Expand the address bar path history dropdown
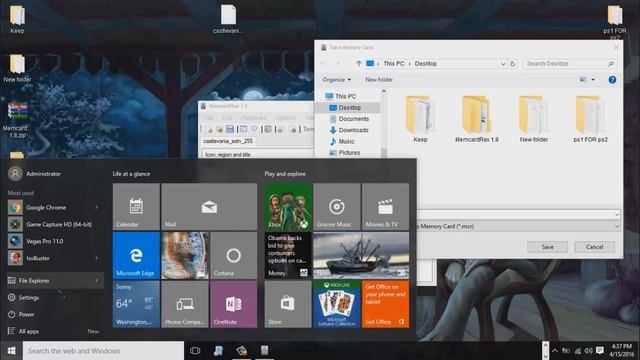 pos(503,64)
